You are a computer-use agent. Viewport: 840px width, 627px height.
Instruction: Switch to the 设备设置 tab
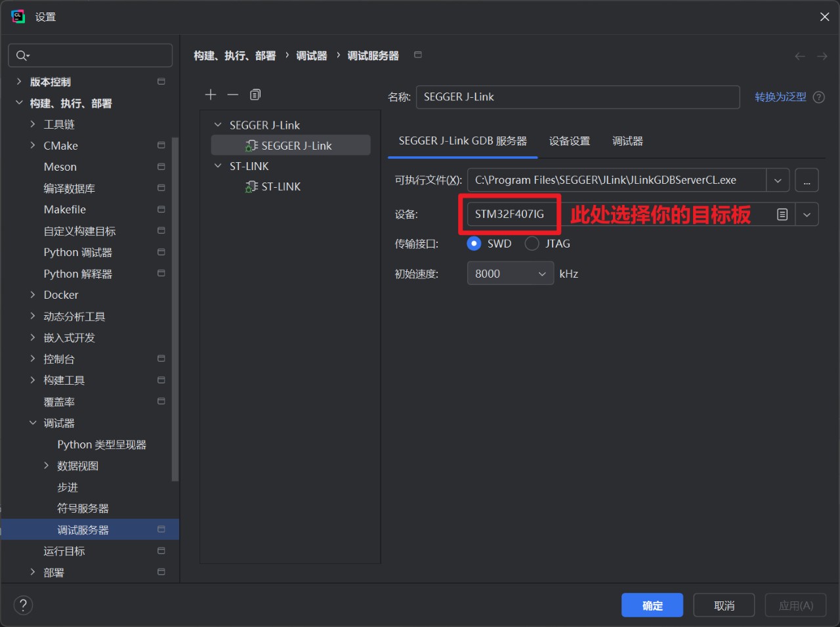[x=570, y=141]
